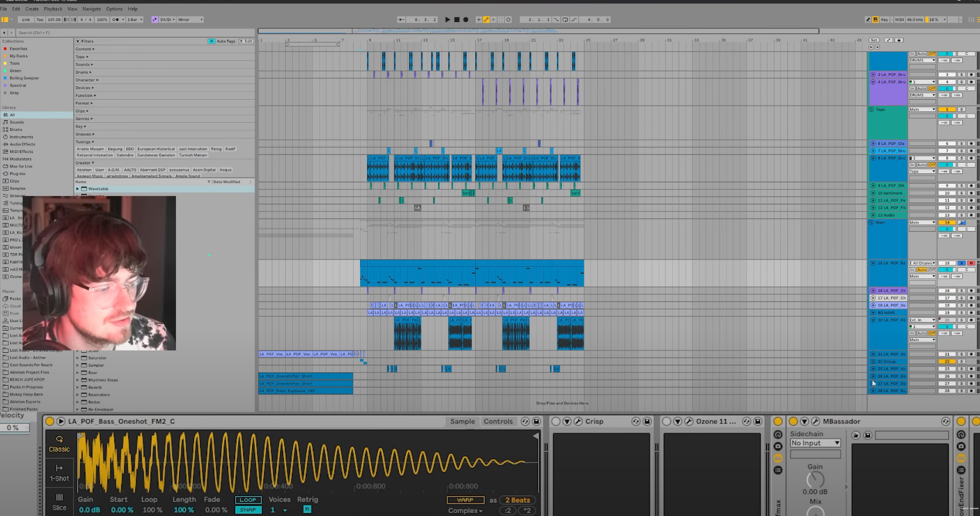Expand the Genres filter group
980x516 pixels.
click(84, 118)
